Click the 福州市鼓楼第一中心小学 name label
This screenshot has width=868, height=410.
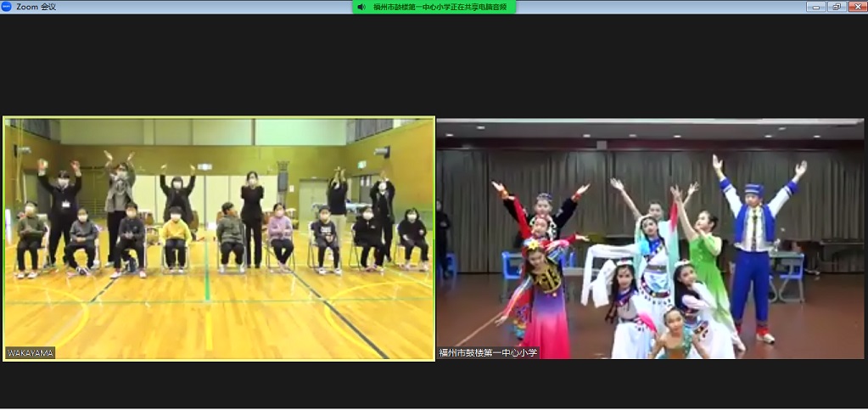click(489, 352)
